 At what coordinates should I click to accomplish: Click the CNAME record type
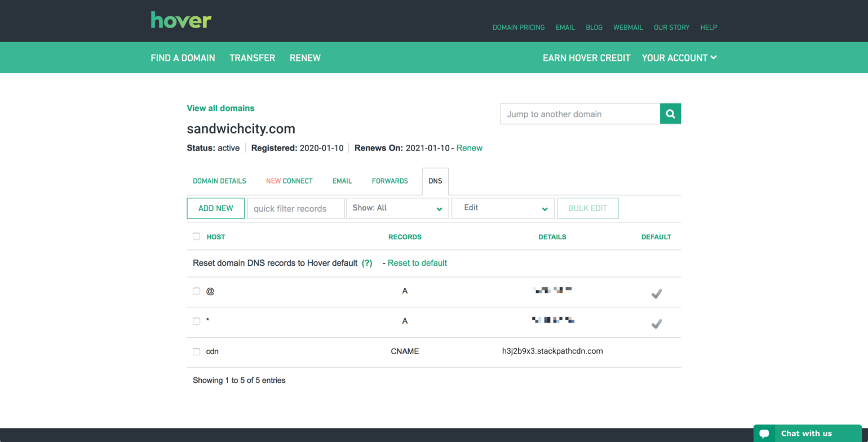[405, 351]
